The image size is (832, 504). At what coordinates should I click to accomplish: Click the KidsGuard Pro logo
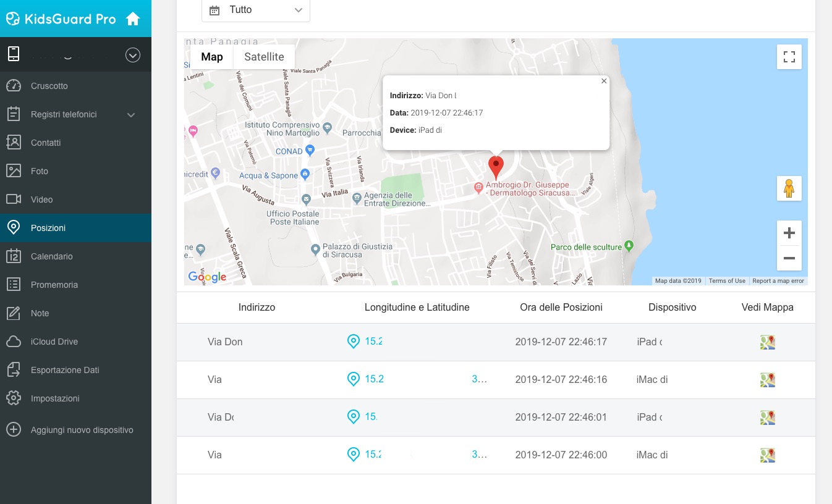point(61,19)
